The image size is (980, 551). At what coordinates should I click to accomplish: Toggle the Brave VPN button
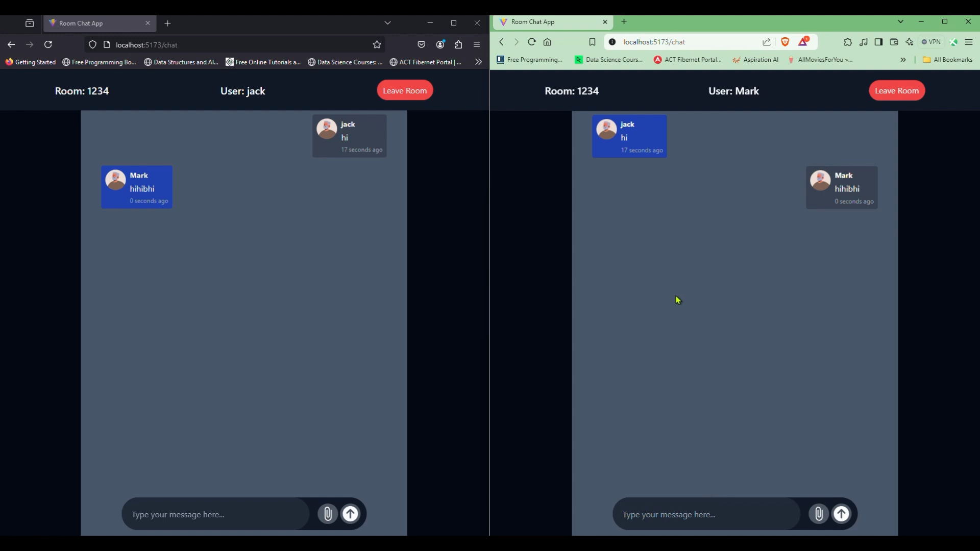[x=931, y=42]
